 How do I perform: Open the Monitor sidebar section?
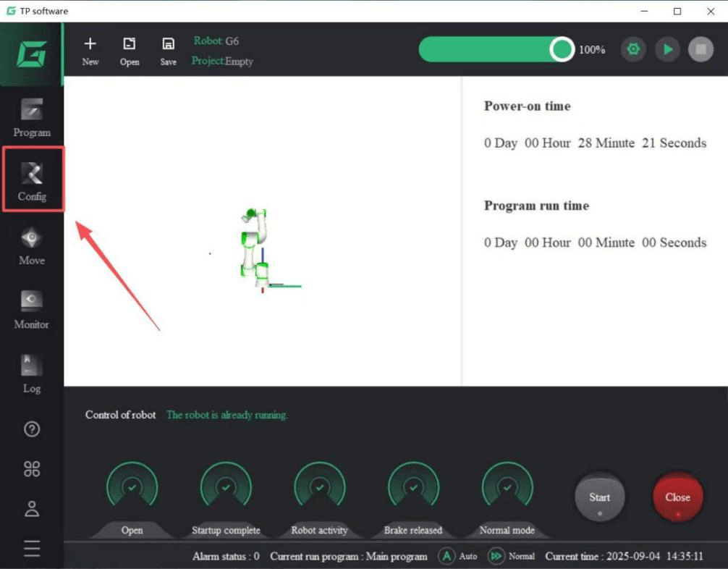(x=32, y=310)
